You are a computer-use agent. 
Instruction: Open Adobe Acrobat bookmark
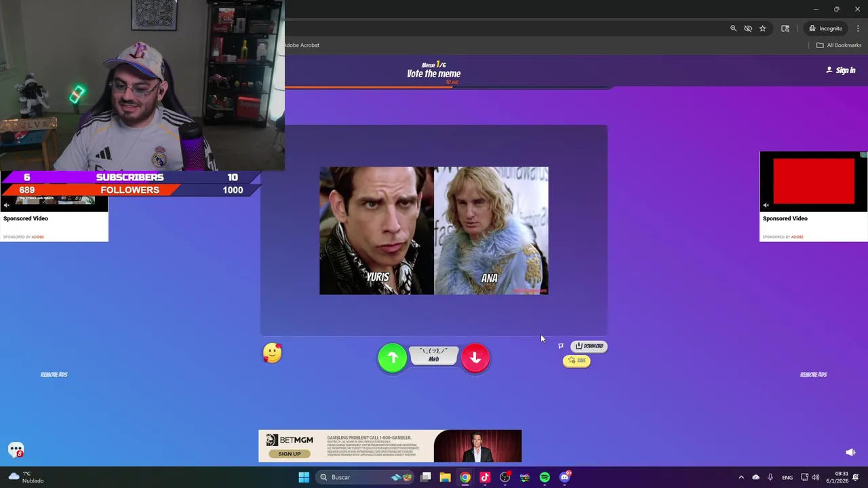click(301, 45)
